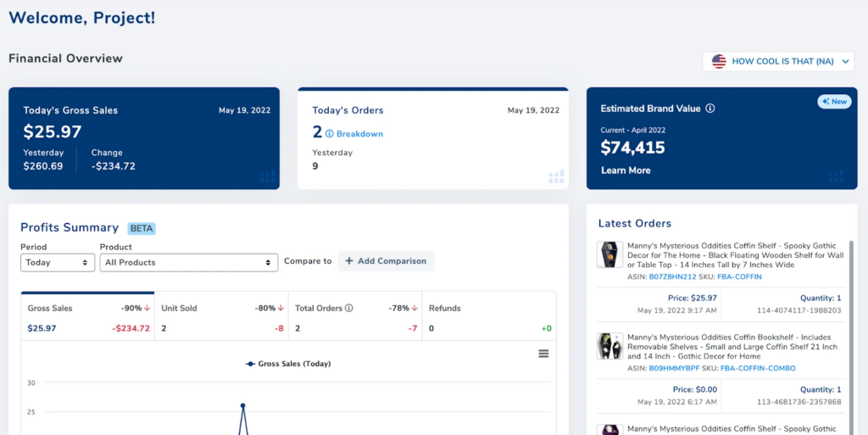
Task: Click the Add Comparison button
Action: [x=386, y=261]
